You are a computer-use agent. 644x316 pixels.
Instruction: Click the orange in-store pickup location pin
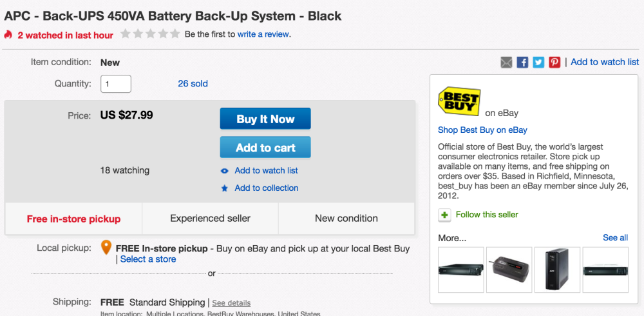click(x=106, y=248)
